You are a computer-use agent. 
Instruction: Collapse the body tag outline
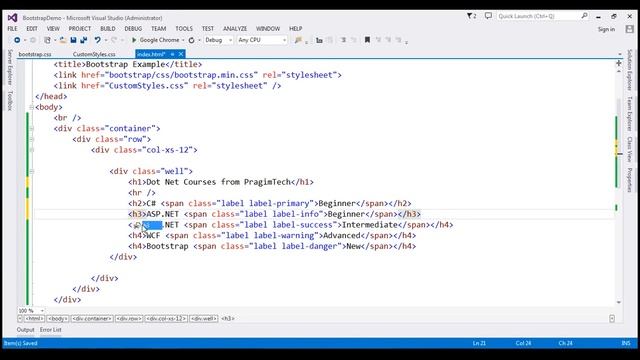click(31, 107)
